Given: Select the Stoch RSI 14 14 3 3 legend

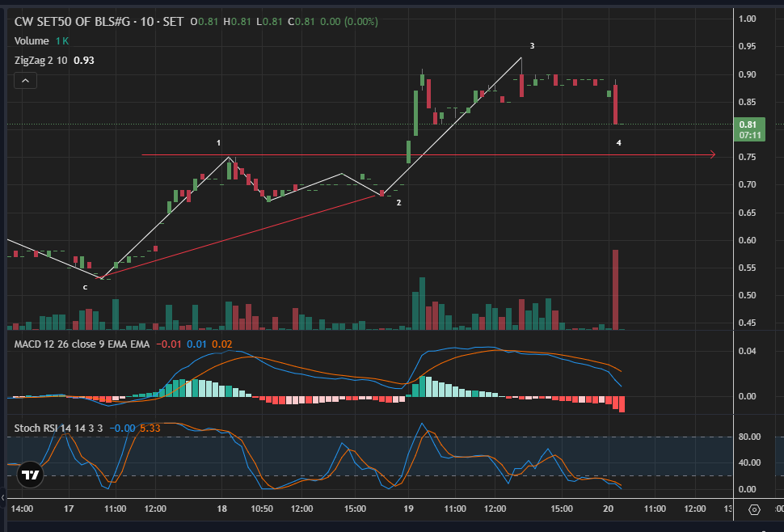Looking at the screenshot, I should (x=58, y=428).
